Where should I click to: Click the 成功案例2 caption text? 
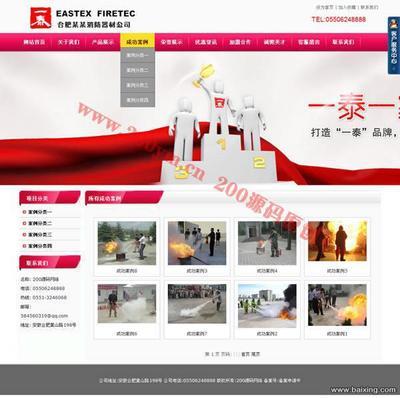click(x=267, y=334)
